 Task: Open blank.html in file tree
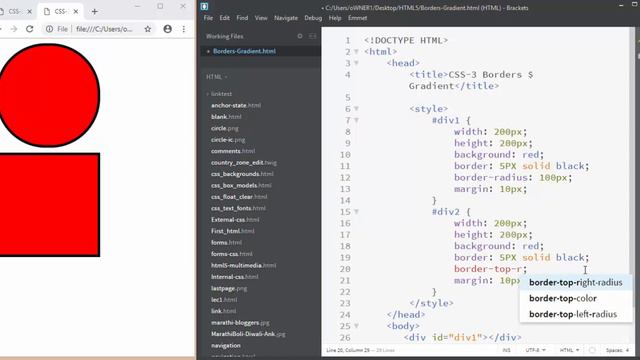[226, 117]
